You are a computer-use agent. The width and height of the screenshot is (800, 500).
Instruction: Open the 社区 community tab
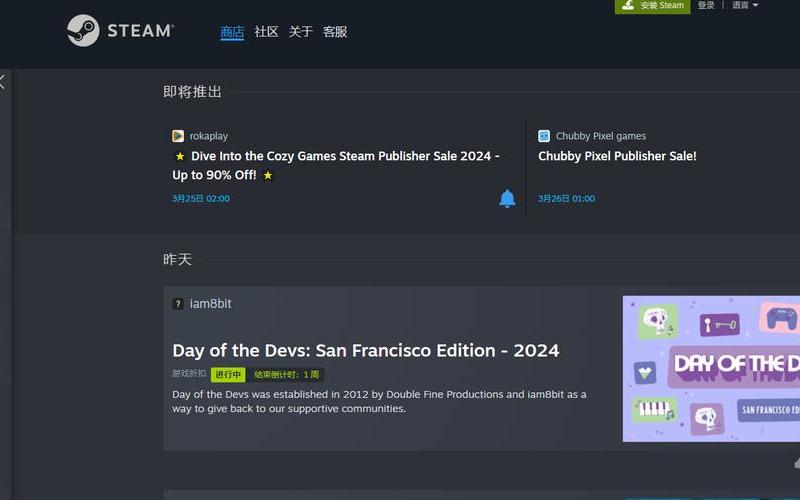click(266, 32)
